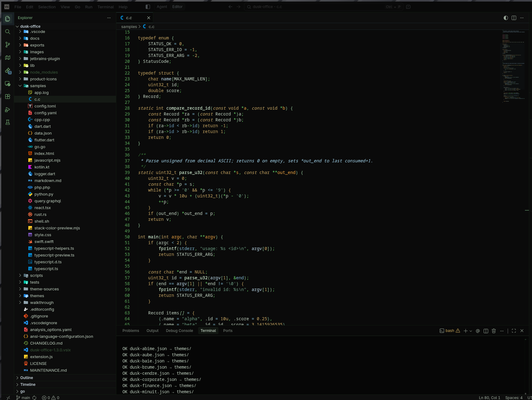The height and width of the screenshot is (400, 532).
Task: Close the bottom panel
Action: click(x=522, y=331)
